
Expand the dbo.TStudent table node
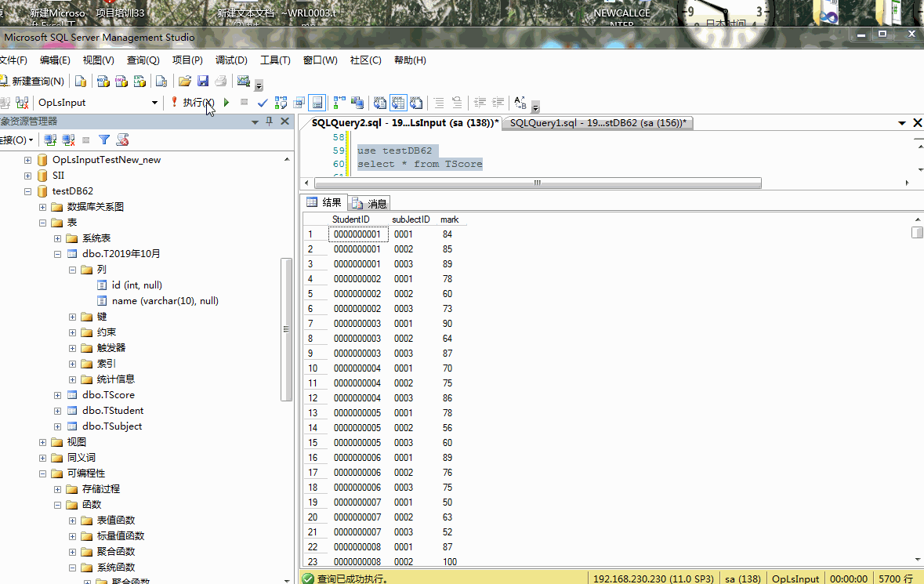(x=58, y=412)
